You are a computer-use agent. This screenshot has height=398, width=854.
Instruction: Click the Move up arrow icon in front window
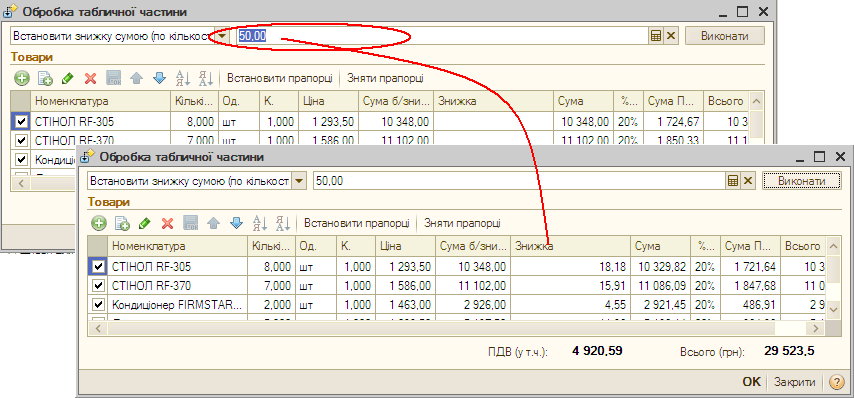point(213,223)
